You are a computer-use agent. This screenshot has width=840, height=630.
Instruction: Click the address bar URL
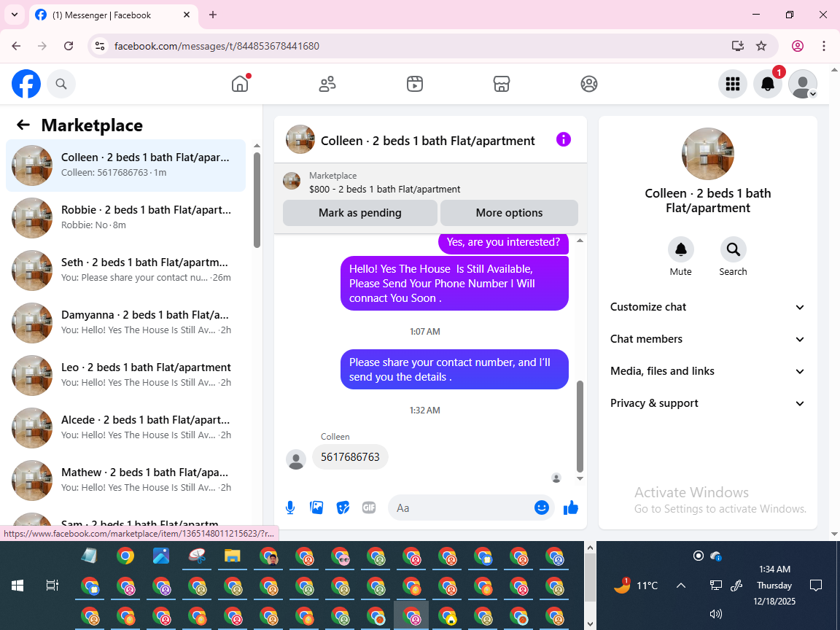[217, 46]
